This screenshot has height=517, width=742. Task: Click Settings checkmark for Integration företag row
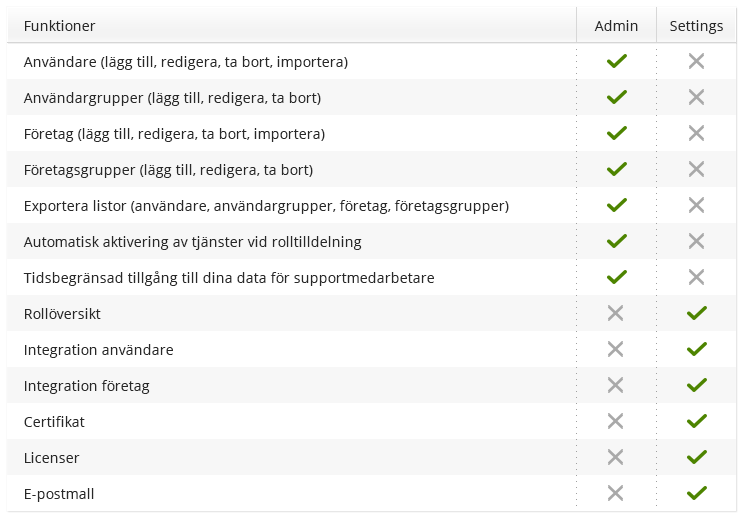(x=697, y=386)
